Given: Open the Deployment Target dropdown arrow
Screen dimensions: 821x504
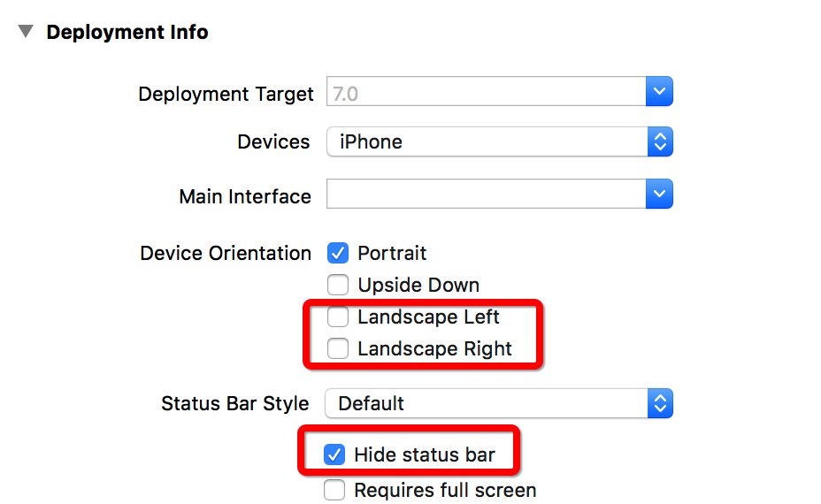Looking at the screenshot, I should tap(659, 92).
